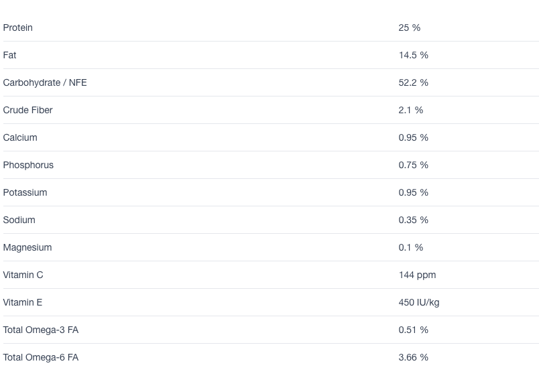Click the Calcium row label
The width and height of the screenshot is (539, 392).
tap(20, 137)
